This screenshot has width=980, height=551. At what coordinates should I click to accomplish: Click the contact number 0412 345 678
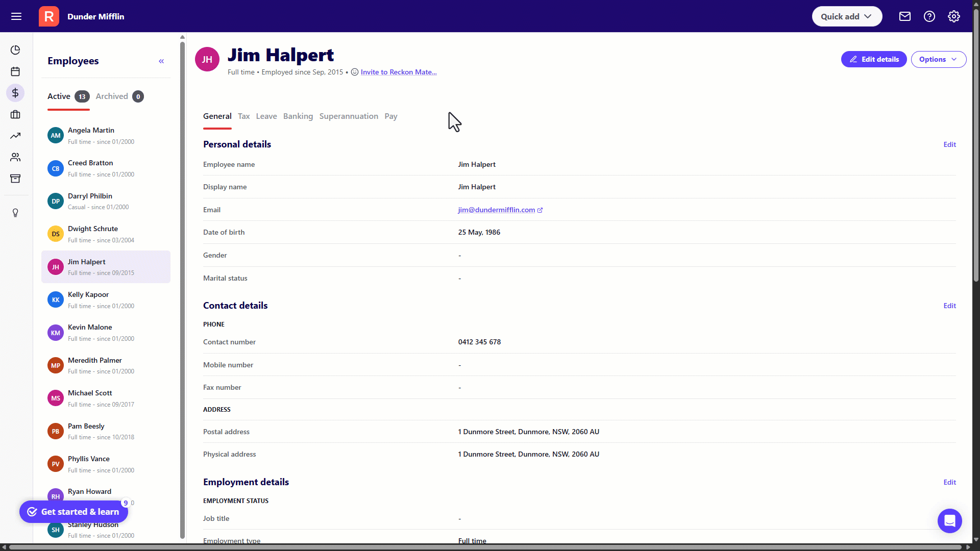click(x=479, y=342)
